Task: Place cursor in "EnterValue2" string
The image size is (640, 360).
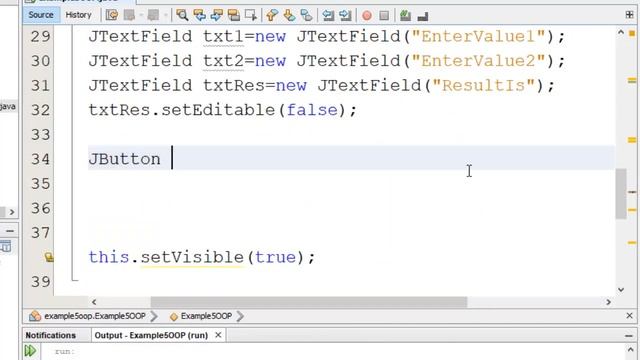Action: tap(478, 61)
